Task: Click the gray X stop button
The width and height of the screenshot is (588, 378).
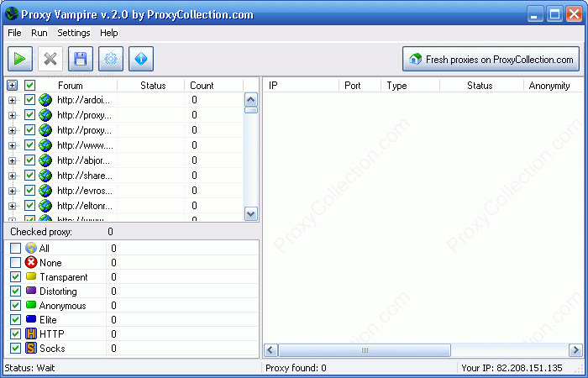Action: 50,59
